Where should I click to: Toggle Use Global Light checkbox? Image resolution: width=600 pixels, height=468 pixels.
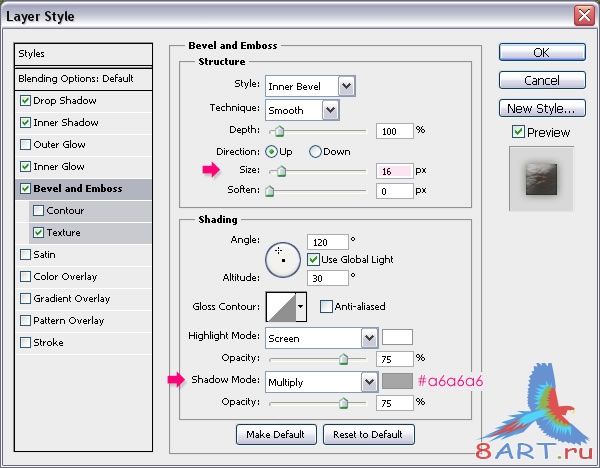point(313,259)
